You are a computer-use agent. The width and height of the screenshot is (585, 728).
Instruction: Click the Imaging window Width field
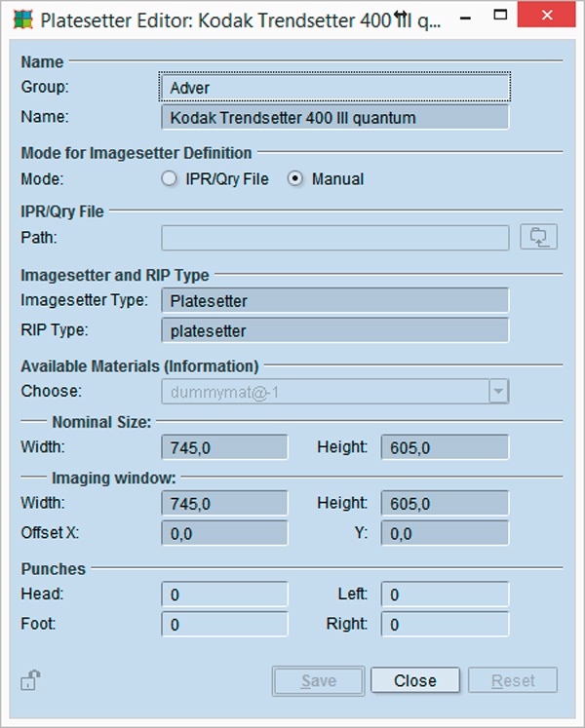pyautogui.click(x=224, y=503)
